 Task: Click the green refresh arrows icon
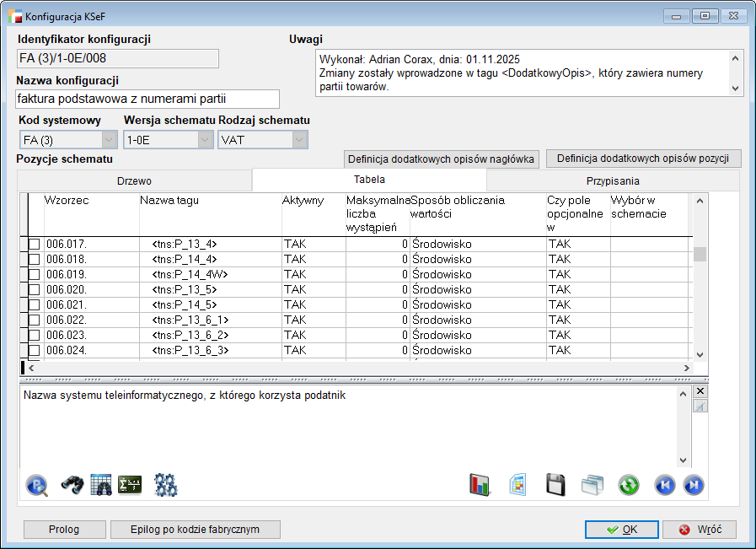[x=629, y=485]
